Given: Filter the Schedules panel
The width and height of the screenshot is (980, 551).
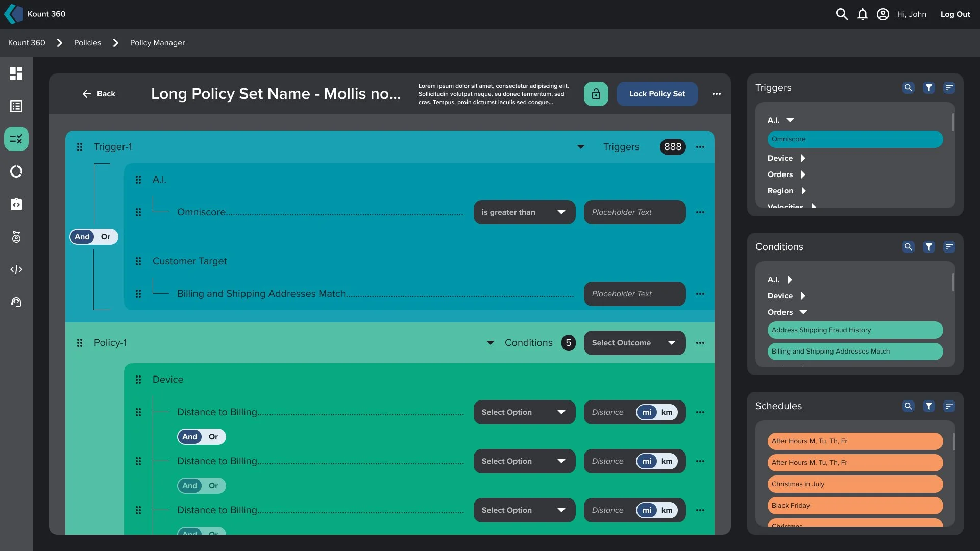Looking at the screenshot, I should [x=929, y=406].
